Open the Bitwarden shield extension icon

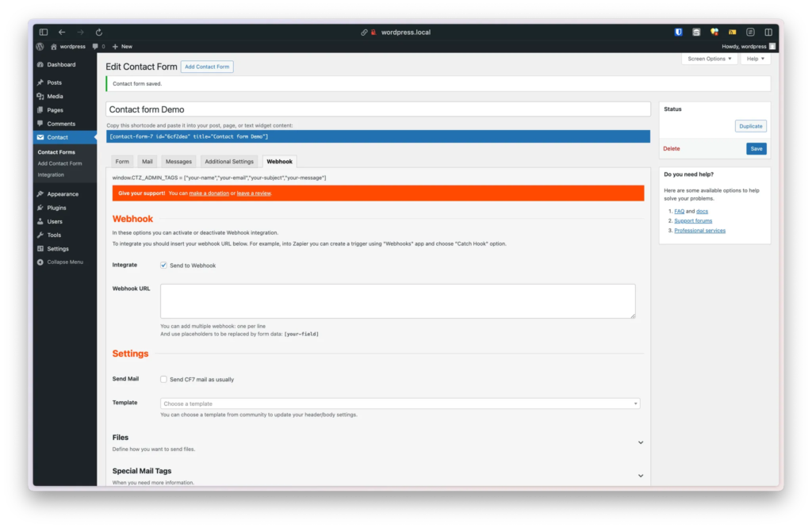pyautogui.click(x=679, y=32)
